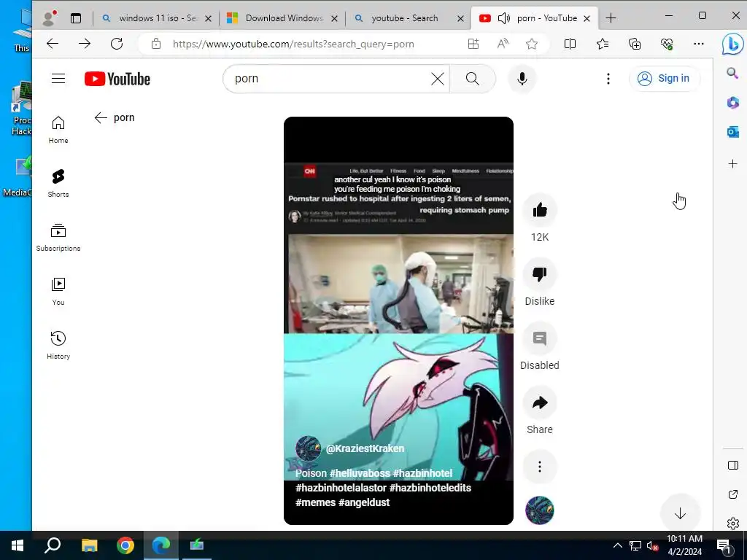Open the notification center icon
This screenshot has height=560, width=747.
[724, 546]
